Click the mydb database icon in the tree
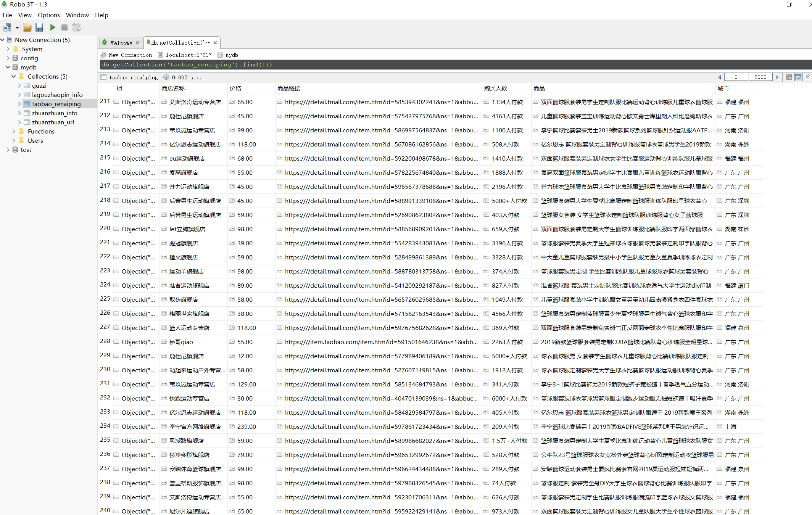The image size is (812, 515). [15, 67]
